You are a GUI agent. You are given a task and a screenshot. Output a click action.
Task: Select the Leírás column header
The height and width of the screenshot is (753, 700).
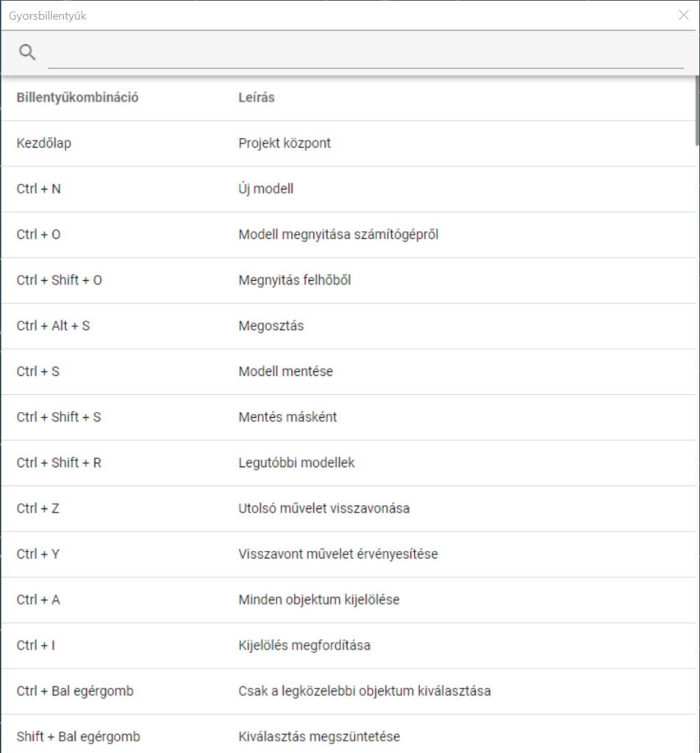[257, 98]
